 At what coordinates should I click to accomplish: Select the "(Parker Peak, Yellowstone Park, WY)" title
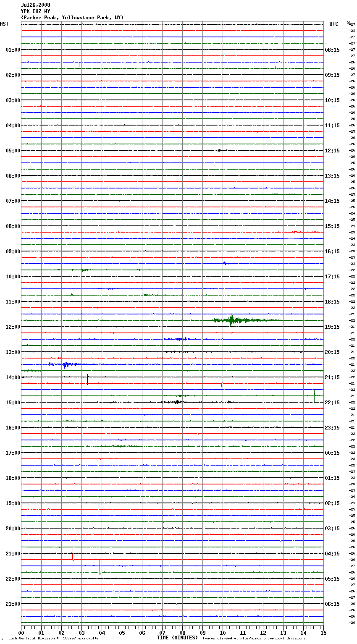click(72, 18)
